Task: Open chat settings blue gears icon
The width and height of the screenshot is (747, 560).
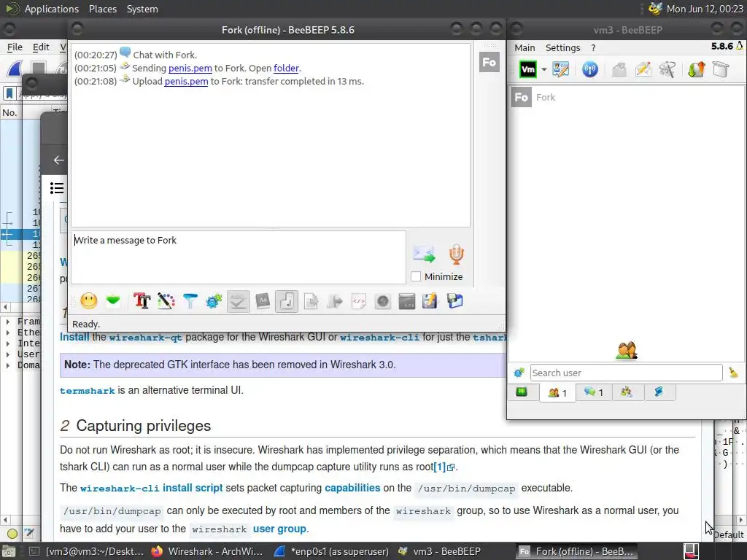Action: coord(214,301)
